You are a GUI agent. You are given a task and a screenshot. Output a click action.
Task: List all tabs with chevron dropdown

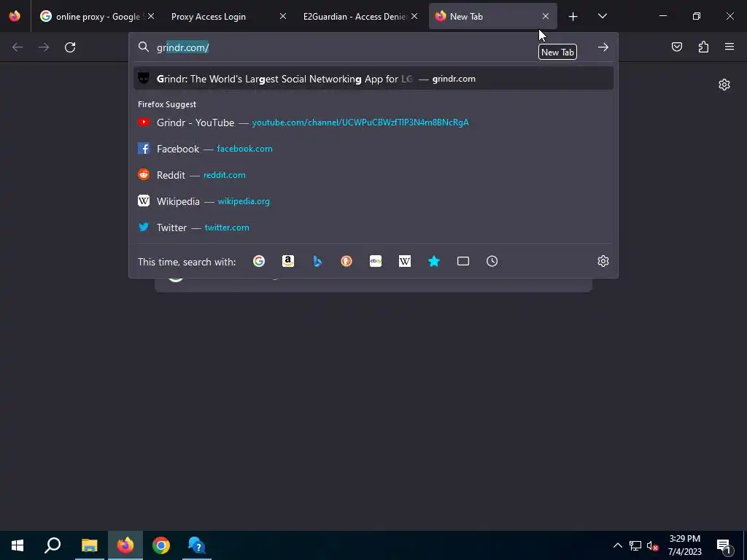[602, 16]
